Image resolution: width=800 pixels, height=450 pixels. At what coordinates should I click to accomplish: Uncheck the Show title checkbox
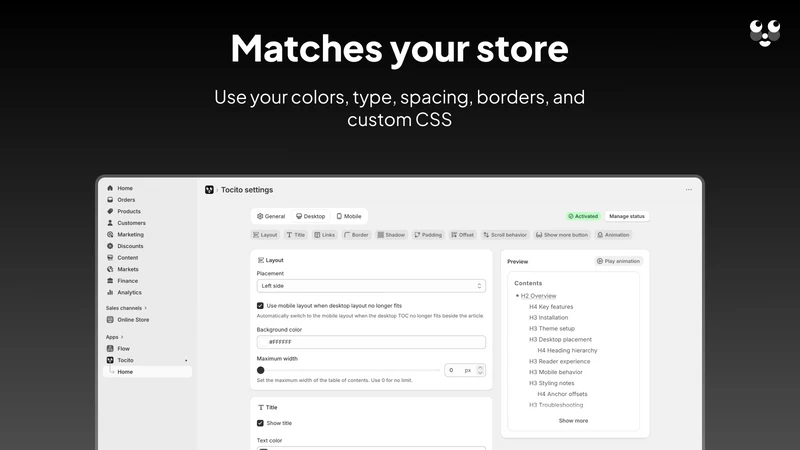pyautogui.click(x=260, y=423)
